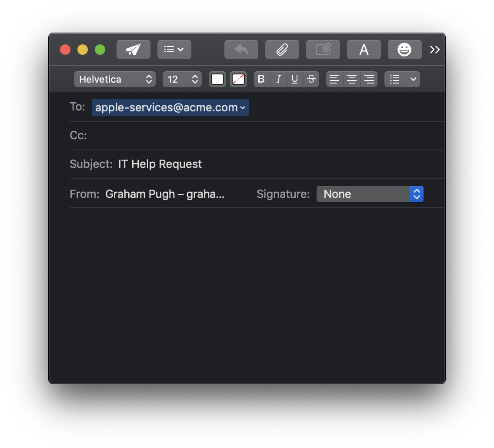The image size is (494, 448).
Task: Open the Helvetica font dropdown
Action: (115, 79)
